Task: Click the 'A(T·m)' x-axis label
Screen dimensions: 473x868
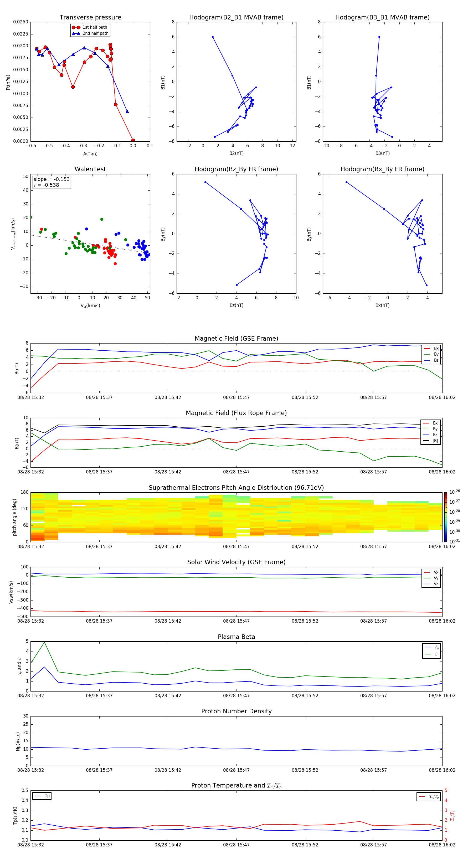Action: point(90,154)
